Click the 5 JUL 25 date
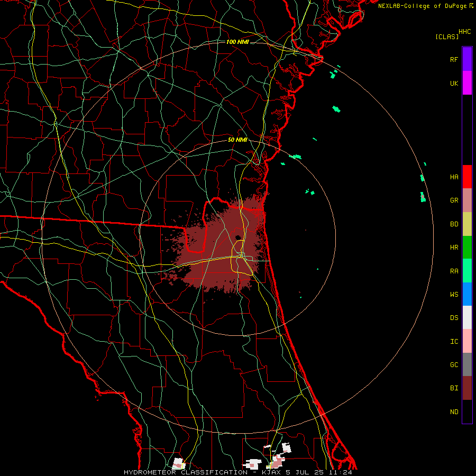This screenshot has width=476, height=476. coord(304,472)
